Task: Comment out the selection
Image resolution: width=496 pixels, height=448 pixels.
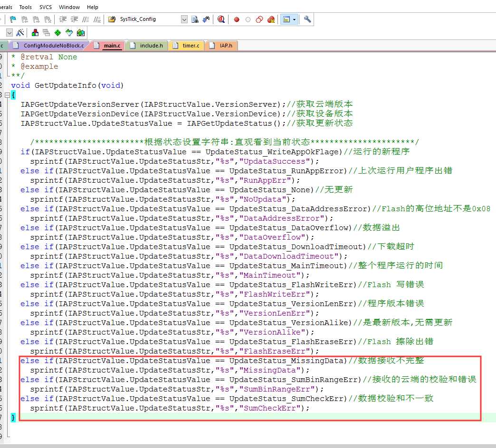Action: (x=86, y=19)
